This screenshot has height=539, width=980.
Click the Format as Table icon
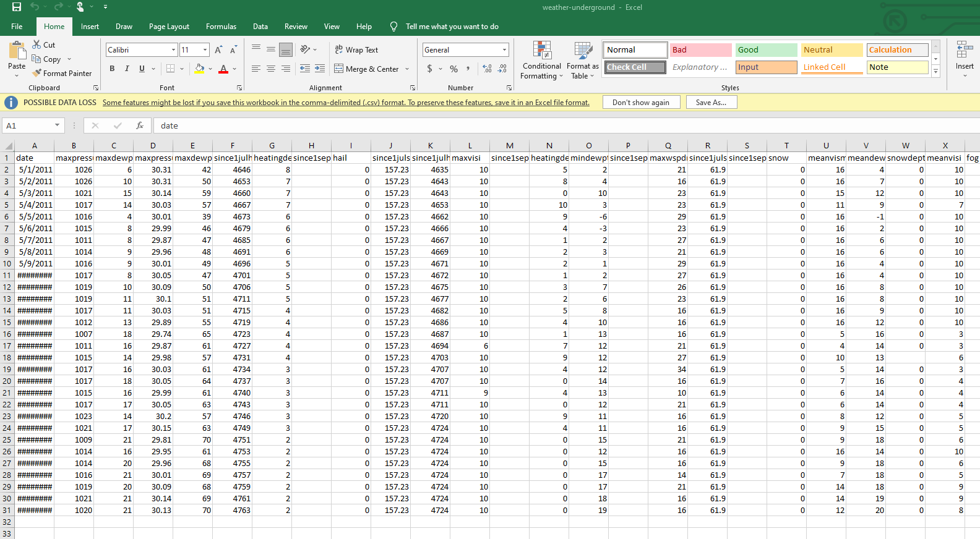click(x=583, y=51)
